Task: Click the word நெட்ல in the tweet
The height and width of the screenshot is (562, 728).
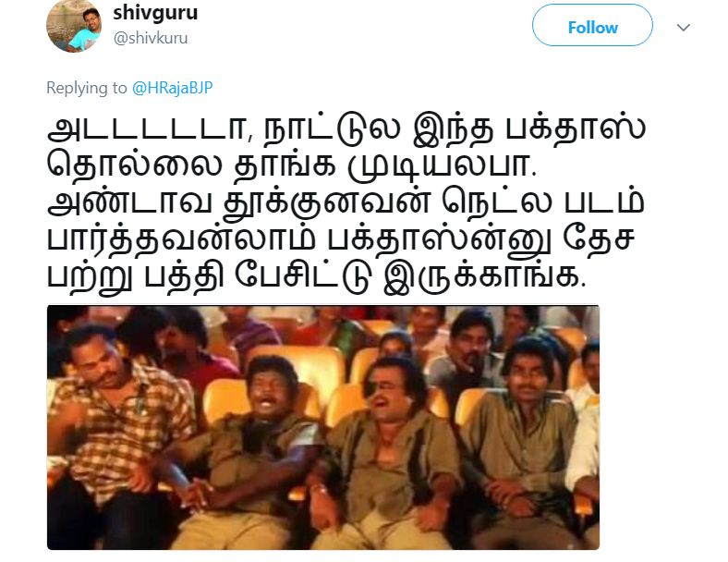Action: pyautogui.click(x=497, y=202)
